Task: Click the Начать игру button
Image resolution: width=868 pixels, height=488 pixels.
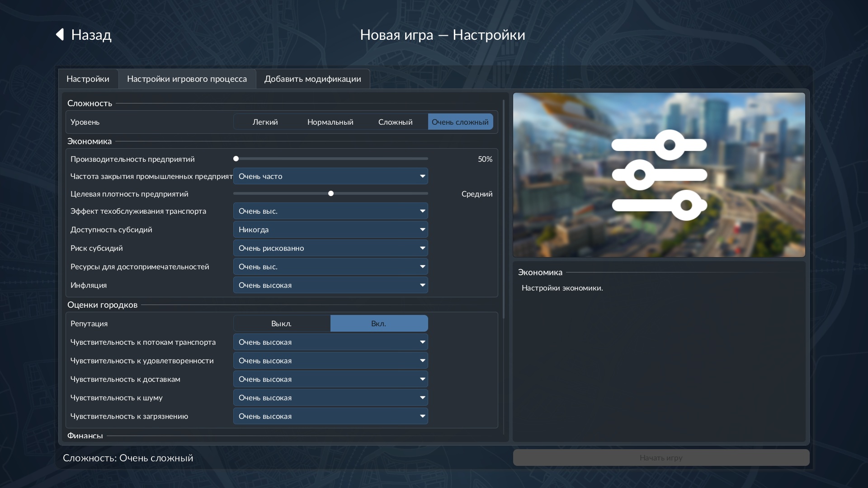Action: point(661,458)
